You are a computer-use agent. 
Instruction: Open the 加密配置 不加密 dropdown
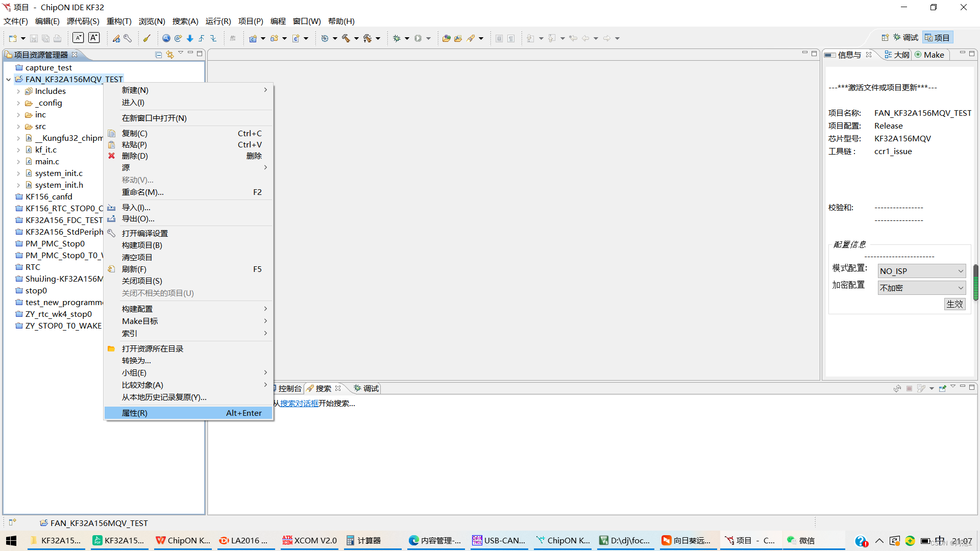pyautogui.click(x=921, y=288)
